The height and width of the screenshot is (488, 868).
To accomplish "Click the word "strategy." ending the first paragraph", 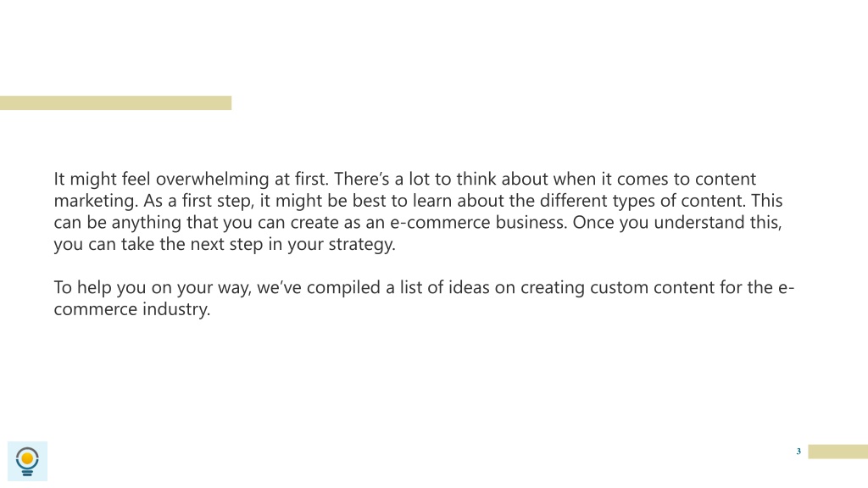I will click(362, 244).
